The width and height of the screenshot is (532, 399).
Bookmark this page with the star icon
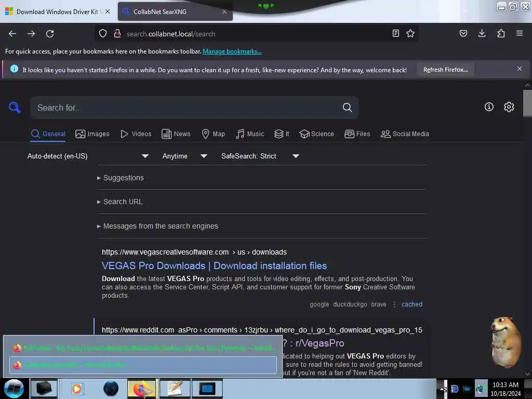coord(410,33)
